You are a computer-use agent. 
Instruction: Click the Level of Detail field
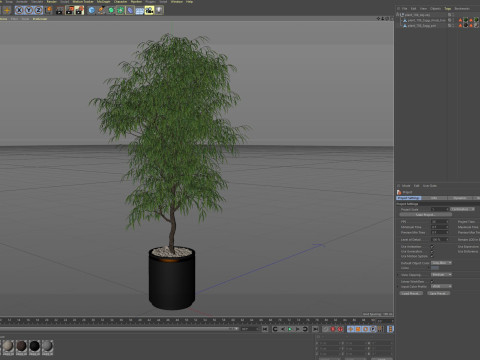coord(440,240)
